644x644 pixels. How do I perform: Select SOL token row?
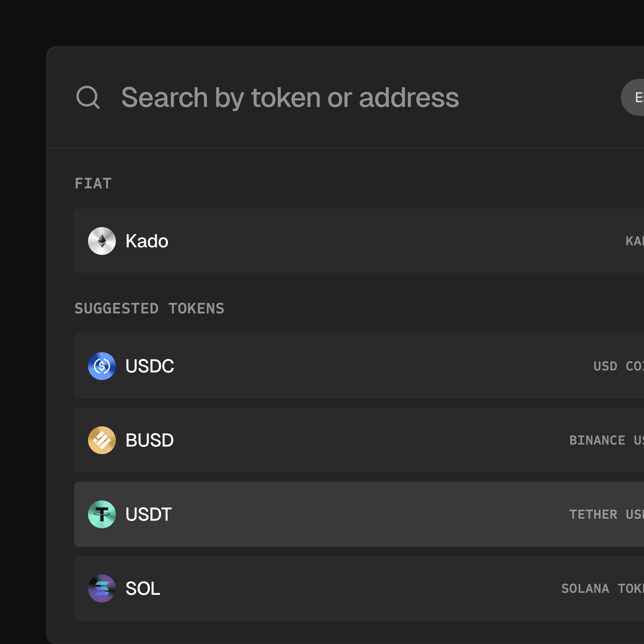click(x=359, y=588)
